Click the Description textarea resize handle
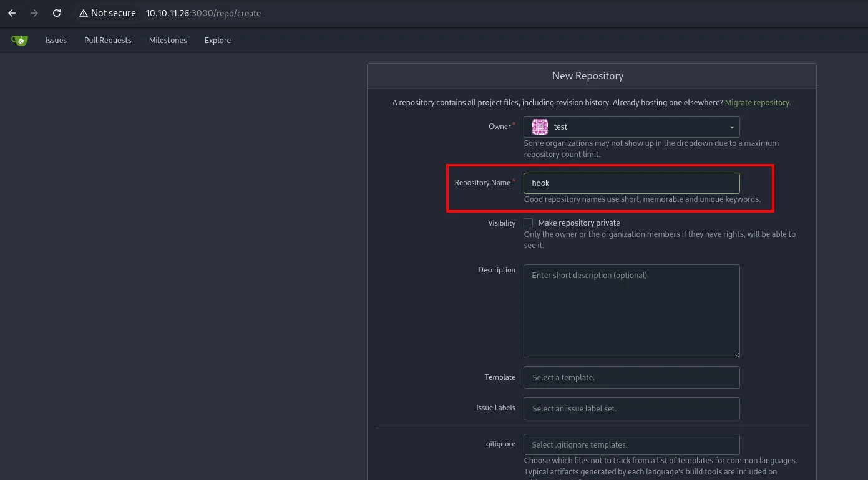The height and width of the screenshot is (480, 868). pyautogui.click(x=736, y=354)
